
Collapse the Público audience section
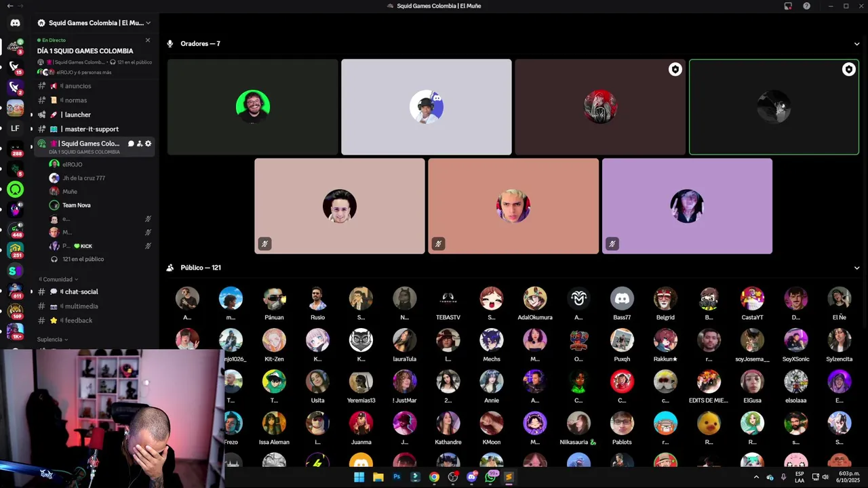(x=856, y=268)
